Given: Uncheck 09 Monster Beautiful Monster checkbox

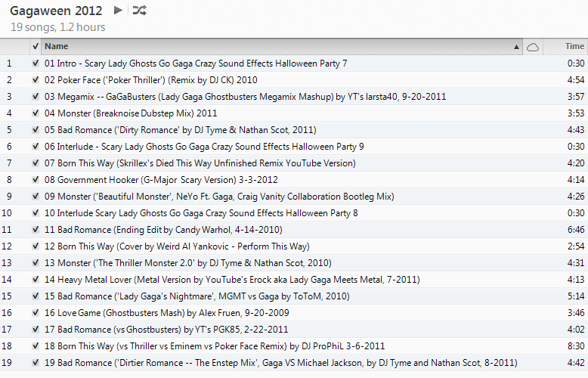Looking at the screenshot, I should (36, 197).
